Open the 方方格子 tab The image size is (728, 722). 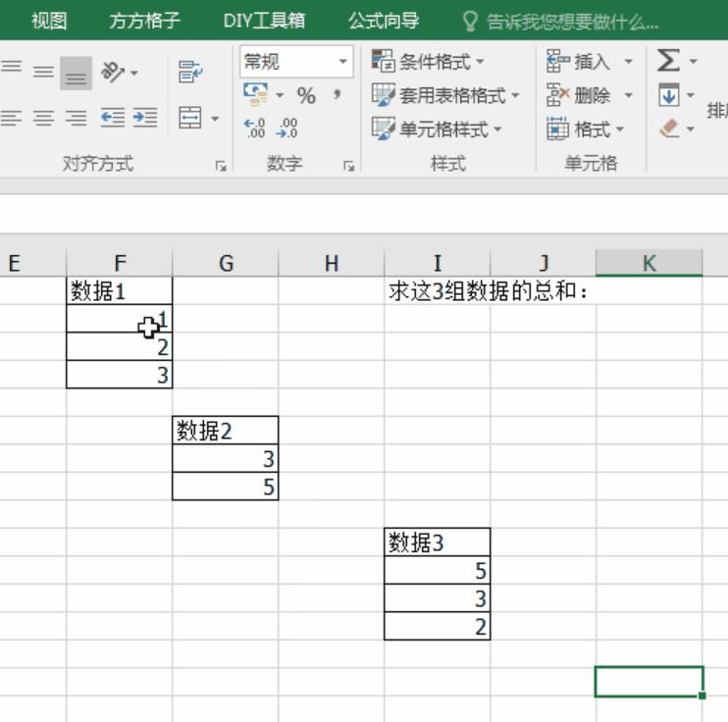pos(145,21)
